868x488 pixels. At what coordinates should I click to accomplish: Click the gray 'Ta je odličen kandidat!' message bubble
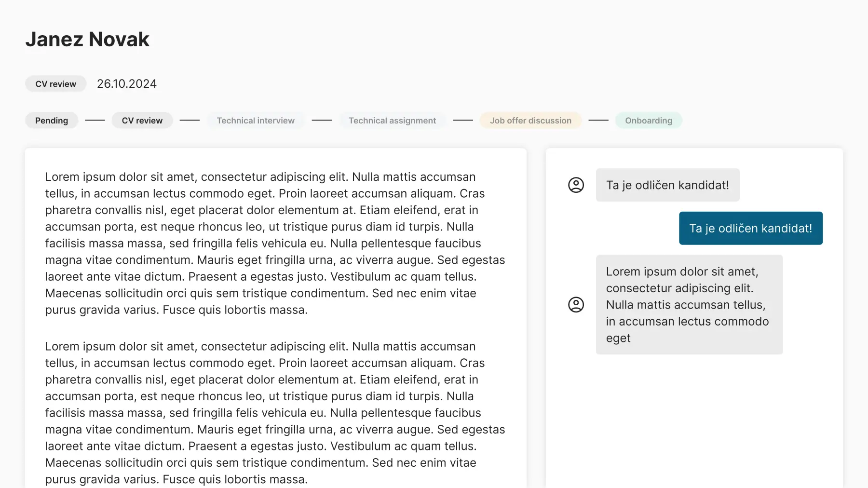(x=667, y=185)
